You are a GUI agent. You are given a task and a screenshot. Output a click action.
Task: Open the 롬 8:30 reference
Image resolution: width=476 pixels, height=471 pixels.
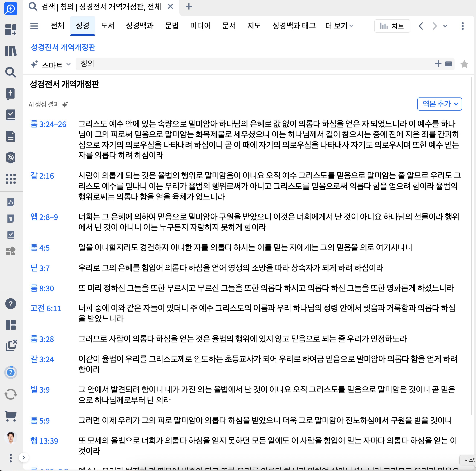point(42,288)
